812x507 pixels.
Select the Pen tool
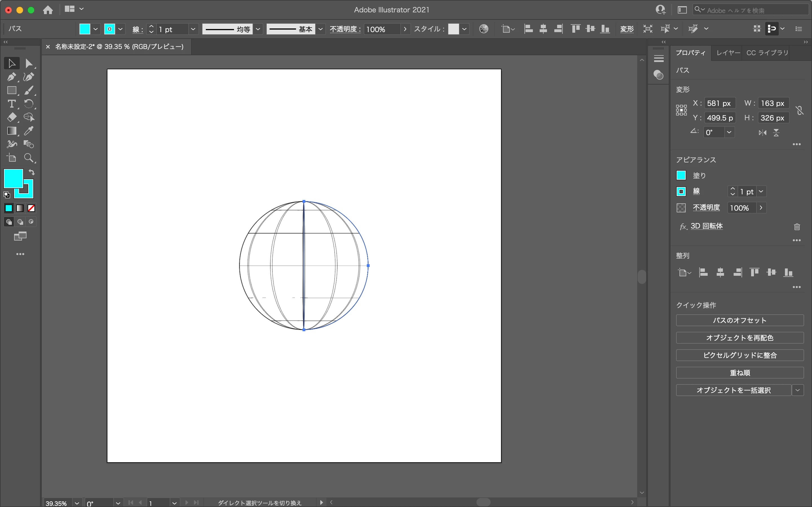pos(11,77)
